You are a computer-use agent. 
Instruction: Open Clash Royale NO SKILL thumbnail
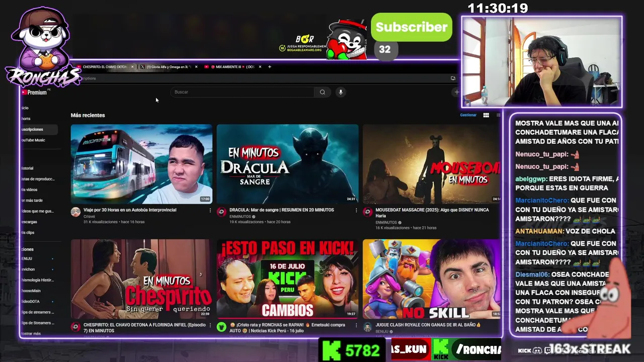[x=432, y=279]
